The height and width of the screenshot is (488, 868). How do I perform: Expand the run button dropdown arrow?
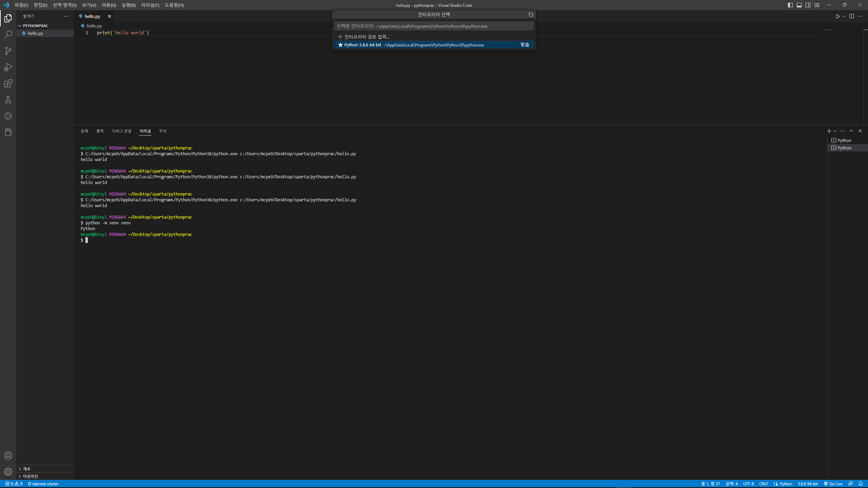point(844,16)
